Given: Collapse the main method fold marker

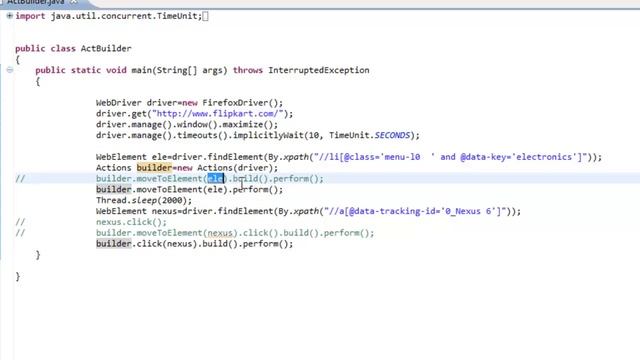Looking at the screenshot, I should tap(10, 70).
